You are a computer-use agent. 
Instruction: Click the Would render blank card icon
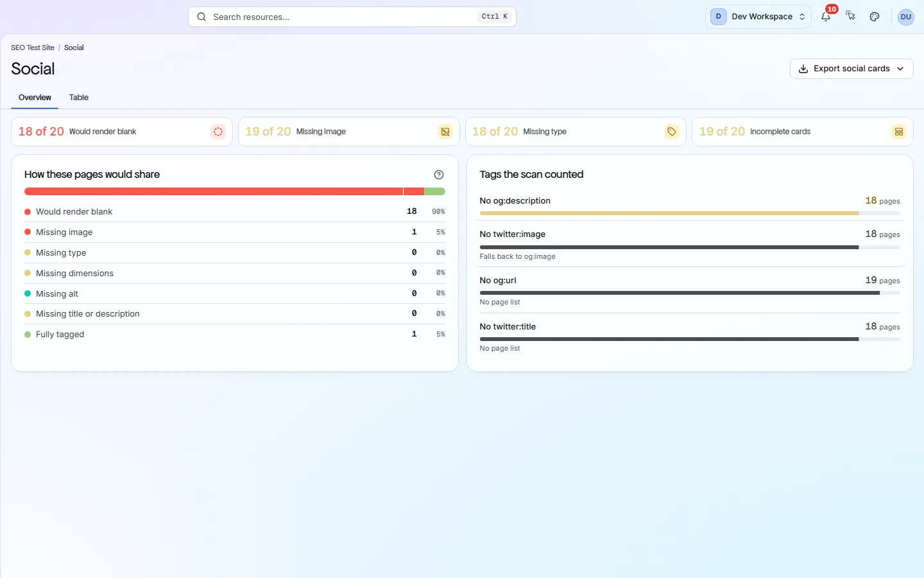218,132
